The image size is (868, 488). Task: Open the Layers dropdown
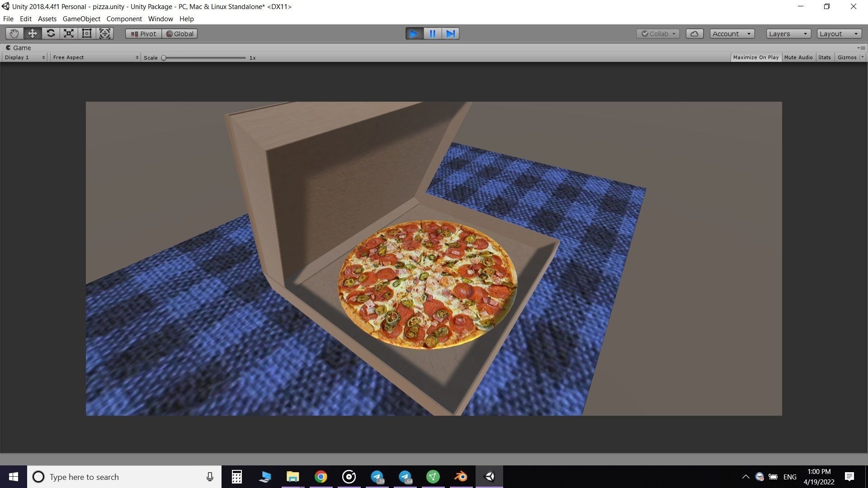coord(788,33)
